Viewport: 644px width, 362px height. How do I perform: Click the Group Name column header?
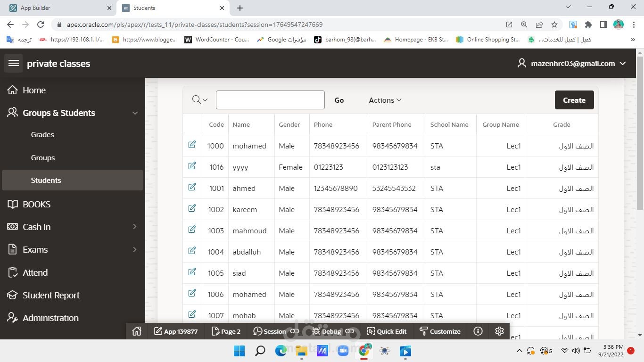[501, 124]
